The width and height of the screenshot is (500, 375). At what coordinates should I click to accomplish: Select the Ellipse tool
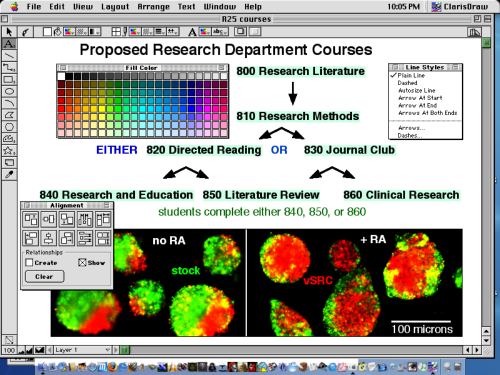(9, 91)
